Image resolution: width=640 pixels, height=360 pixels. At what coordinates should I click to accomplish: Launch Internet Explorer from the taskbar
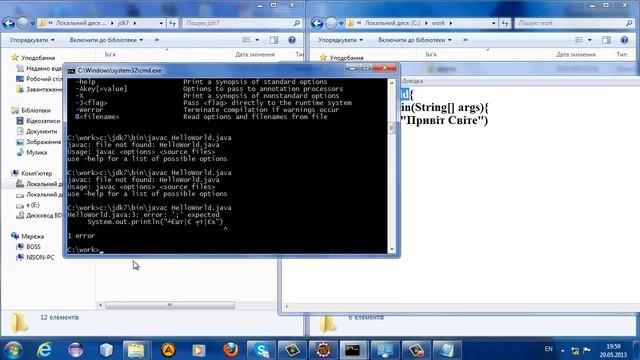(44, 350)
